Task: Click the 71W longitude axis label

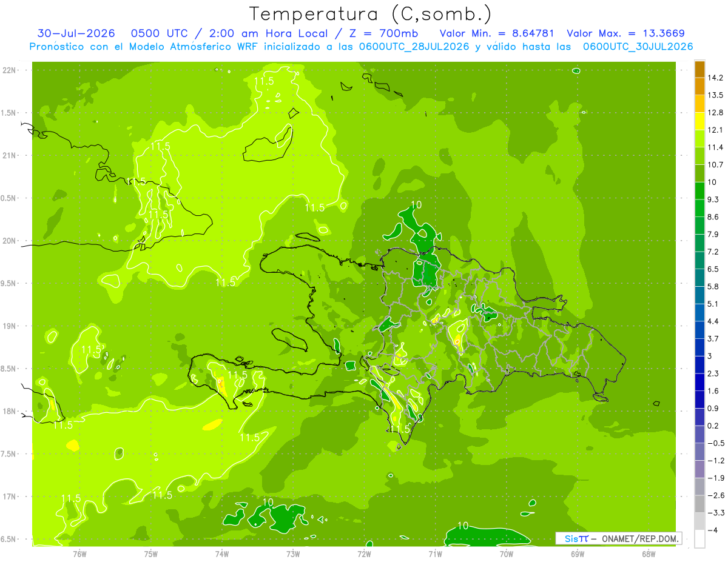Action: 435,554
